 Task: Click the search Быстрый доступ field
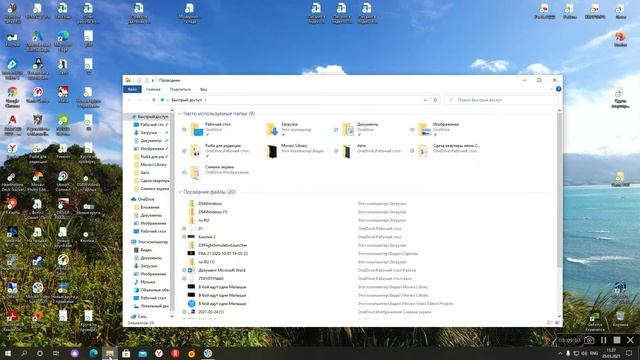tap(501, 100)
